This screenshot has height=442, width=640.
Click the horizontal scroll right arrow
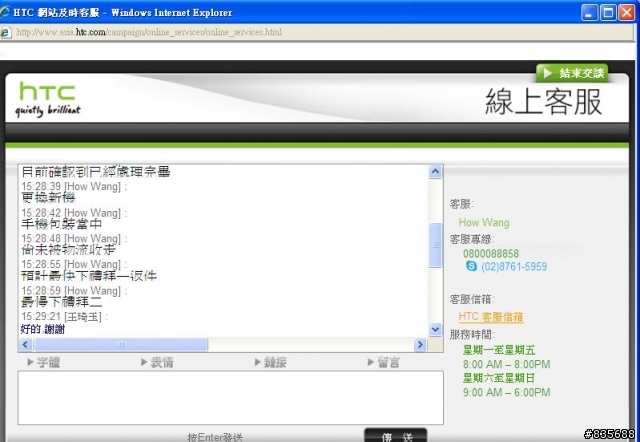(x=420, y=345)
